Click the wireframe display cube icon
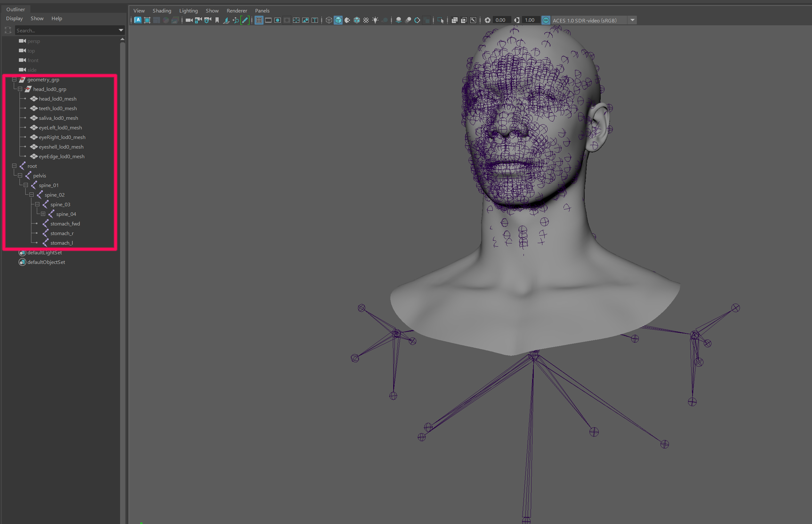 (x=329, y=20)
